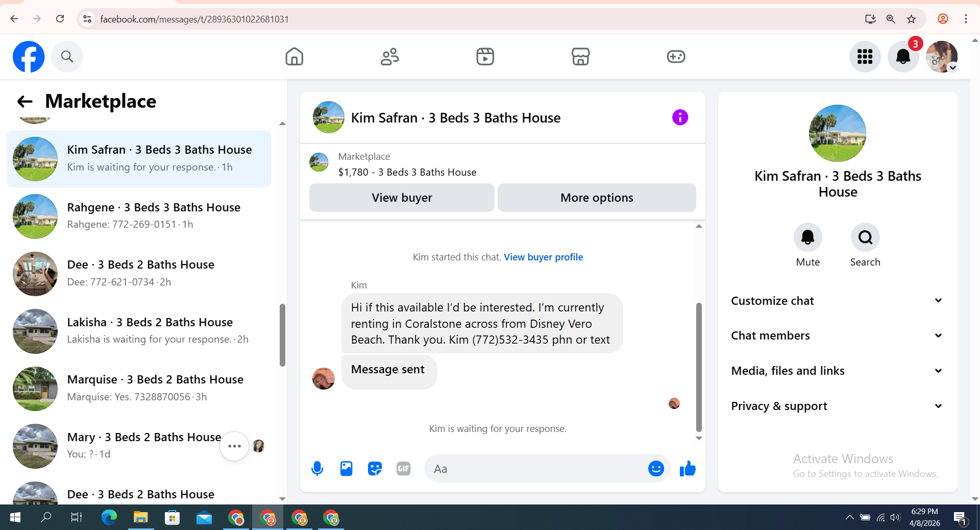Open the Facebook menu grid icon
980x530 pixels.
865,57
